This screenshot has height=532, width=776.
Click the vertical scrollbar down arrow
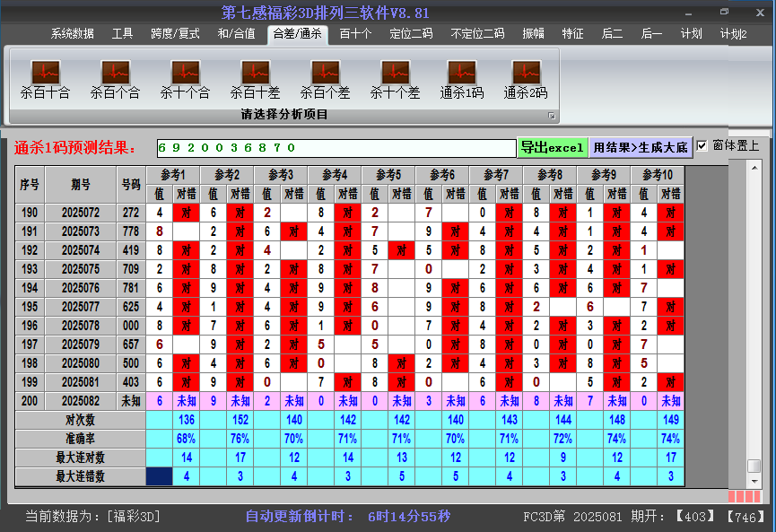tap(754, 481)
